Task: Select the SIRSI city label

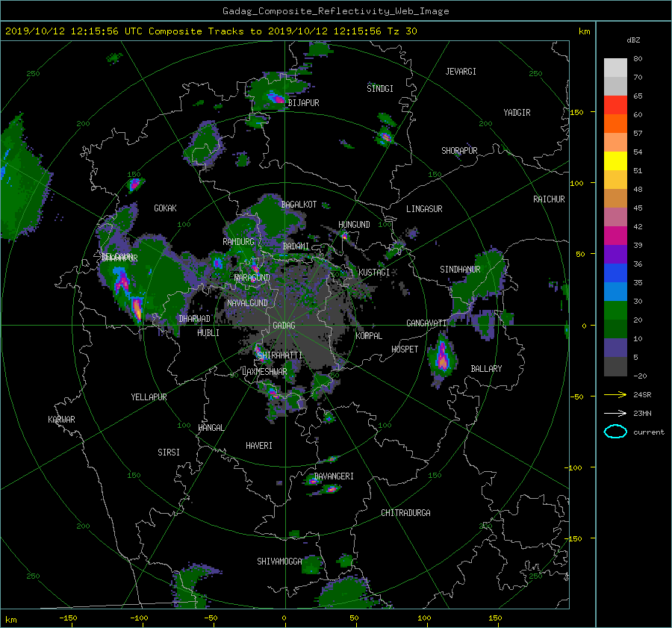Action: [x=169, y=453]
